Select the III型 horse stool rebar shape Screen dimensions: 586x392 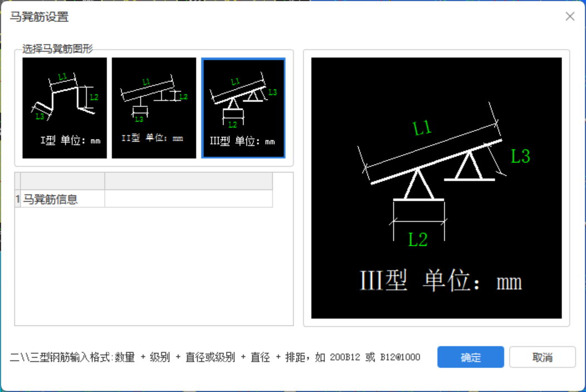(x=243, y=108)
